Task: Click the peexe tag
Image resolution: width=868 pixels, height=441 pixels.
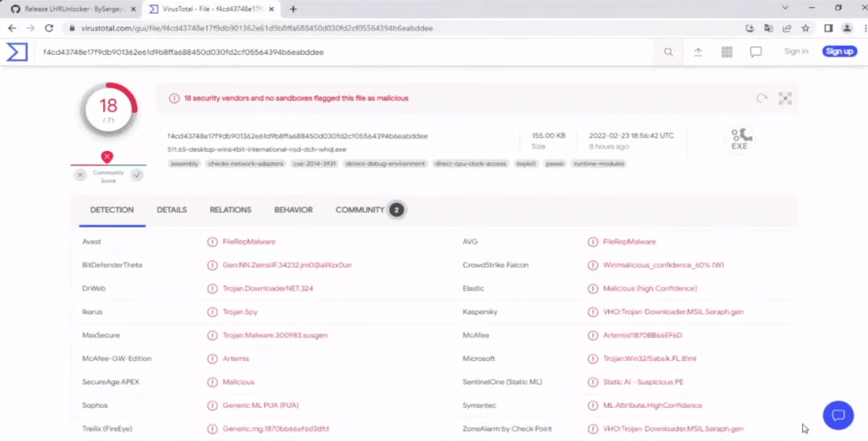Action: tap(555, 164)
